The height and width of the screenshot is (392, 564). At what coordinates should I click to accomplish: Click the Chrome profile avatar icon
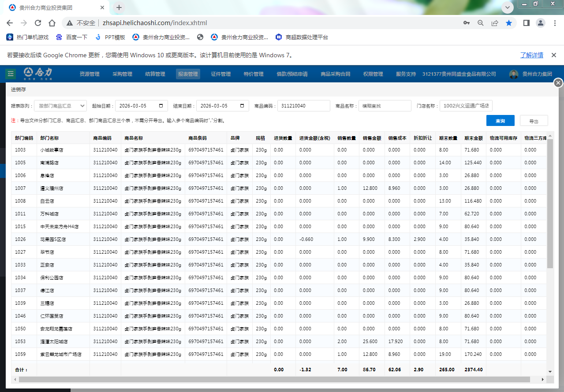[x=540, y=23]
